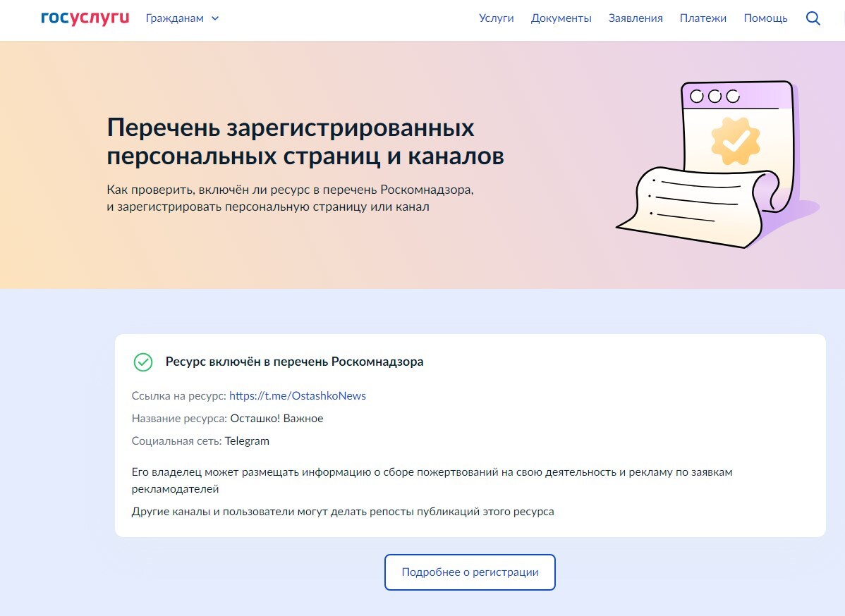Expand the Гражданам dropdown
845x616 pixels.
pyautogui.click(x=182, y=18)
